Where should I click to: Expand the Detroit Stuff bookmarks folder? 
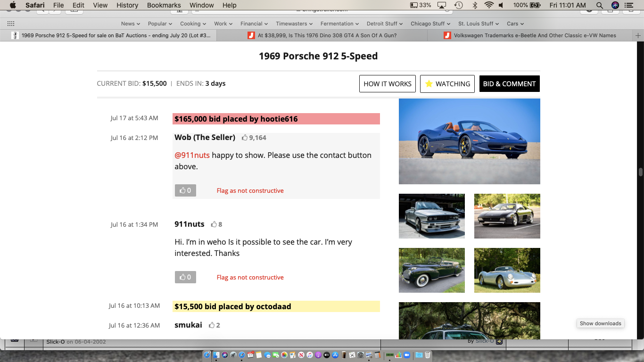(385, 24)
